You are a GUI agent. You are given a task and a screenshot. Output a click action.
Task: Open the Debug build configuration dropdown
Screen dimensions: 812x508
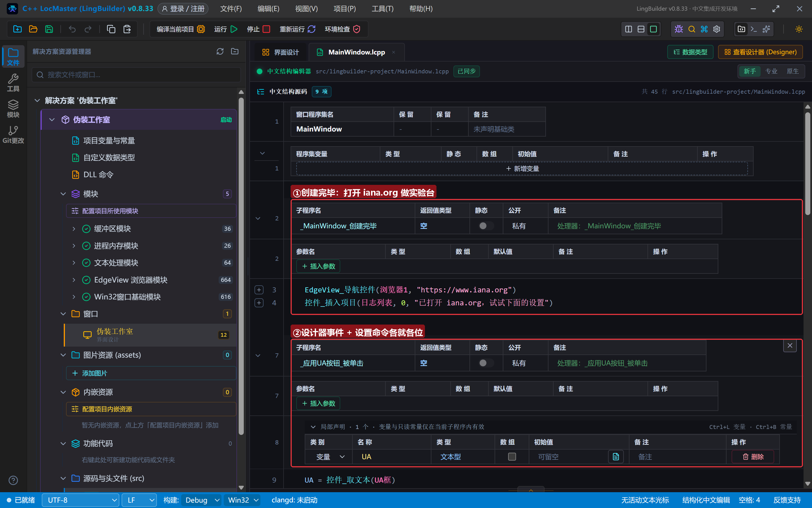coord(201,500)
